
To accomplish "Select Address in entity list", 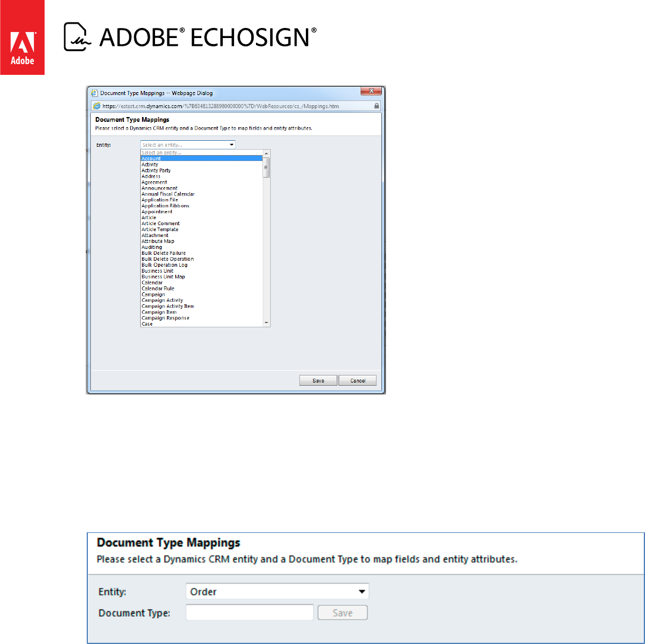I will pyautogui.click(x=201, y=176).
